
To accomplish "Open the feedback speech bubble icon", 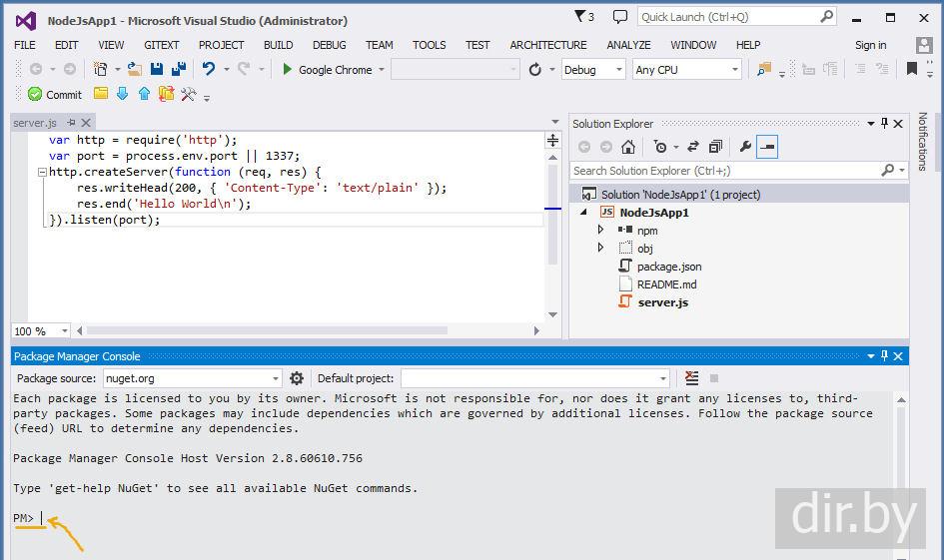I will point(619,17).
